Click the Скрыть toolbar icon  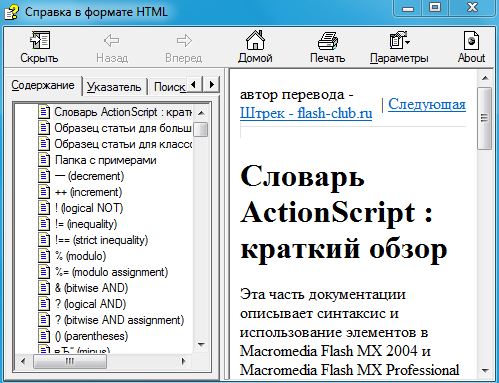40,40
